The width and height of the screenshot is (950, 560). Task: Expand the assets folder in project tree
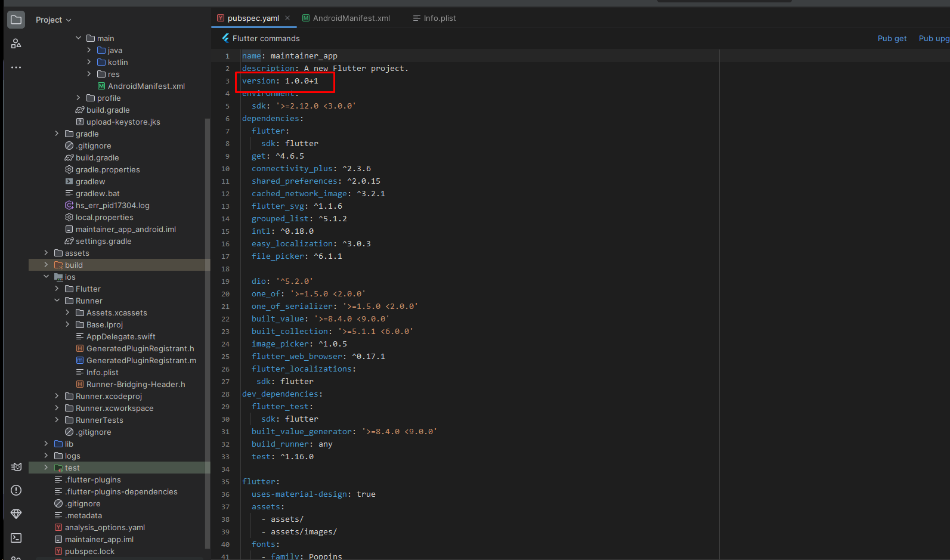pos(46,253)
